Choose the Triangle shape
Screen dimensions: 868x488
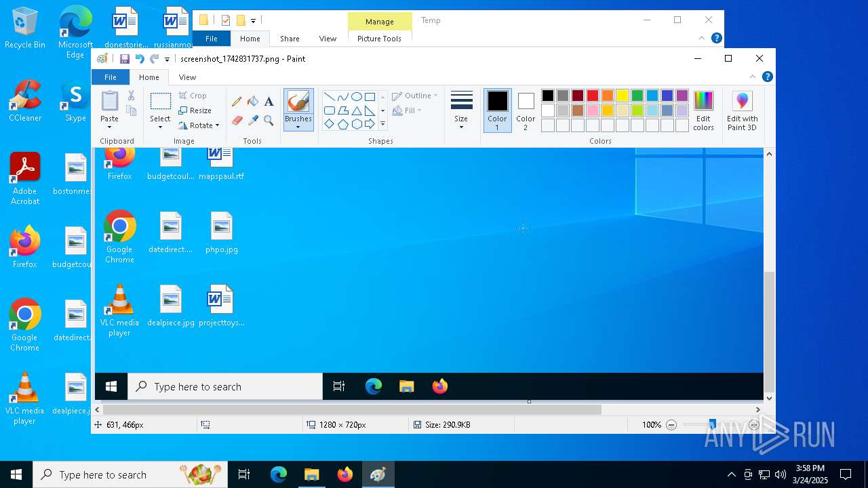(x=356, y=110)
